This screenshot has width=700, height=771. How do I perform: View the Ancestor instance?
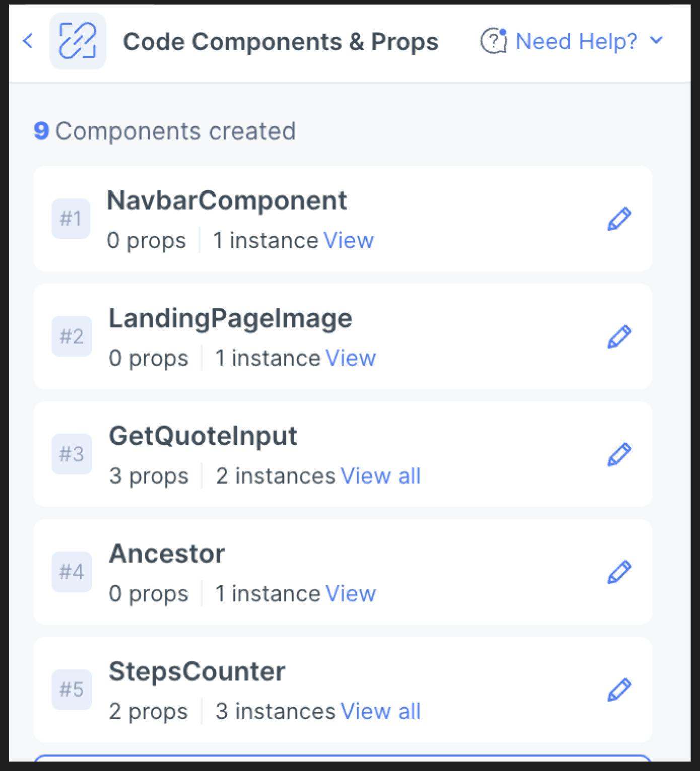click(351, 594)
